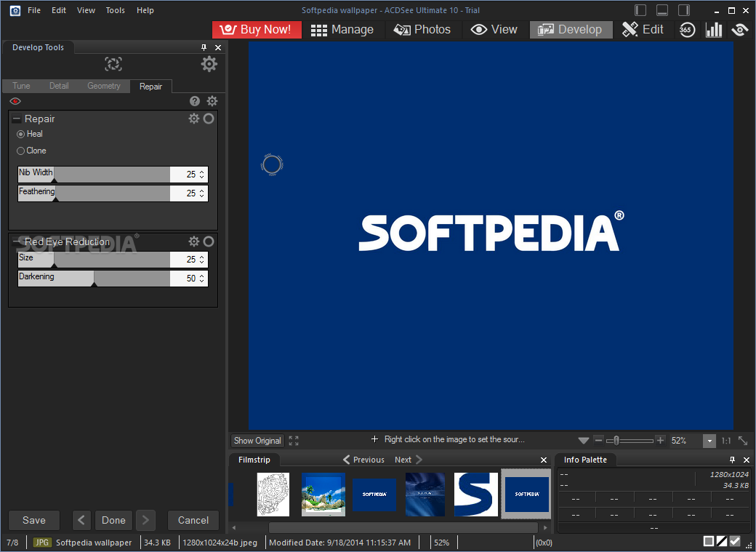The image size is (756, 552).
Task: Select the Heal radio button
Action: pyautogui.click(x=21, y=134)
